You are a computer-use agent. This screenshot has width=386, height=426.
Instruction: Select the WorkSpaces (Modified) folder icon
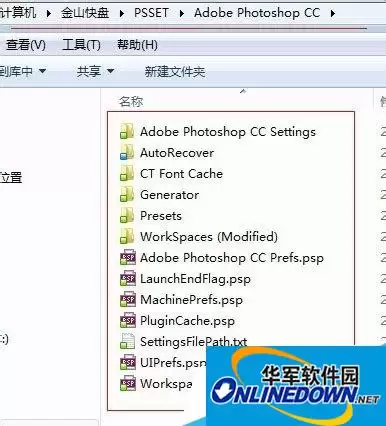tap(127, 236)
